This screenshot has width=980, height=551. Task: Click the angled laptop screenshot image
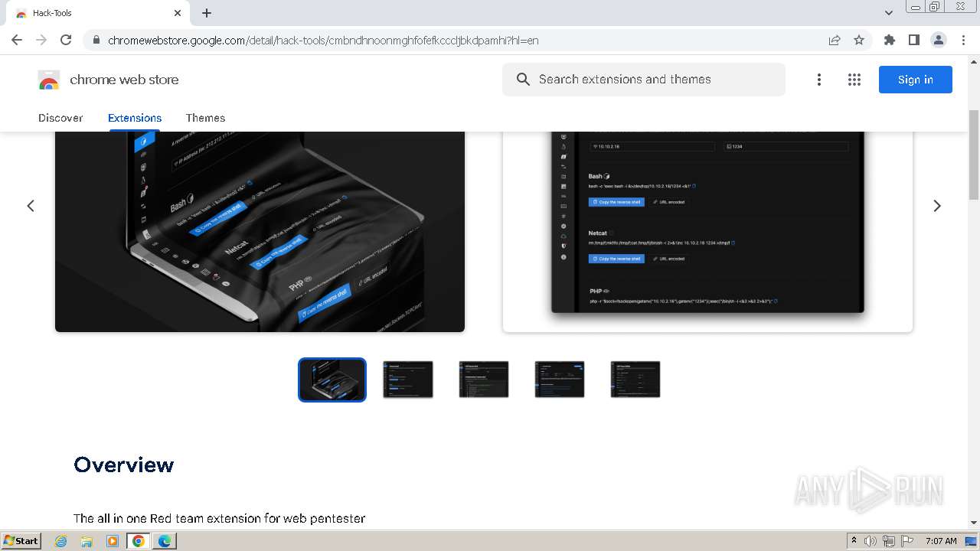pos(260,232)
